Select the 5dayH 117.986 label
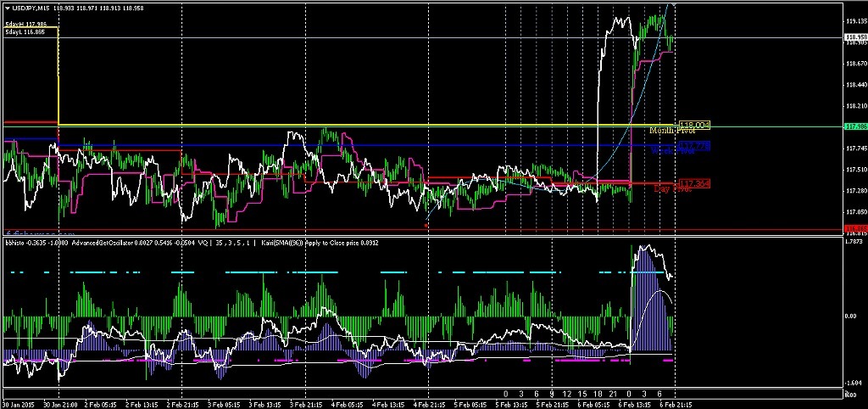 click(x=26, y=25)
